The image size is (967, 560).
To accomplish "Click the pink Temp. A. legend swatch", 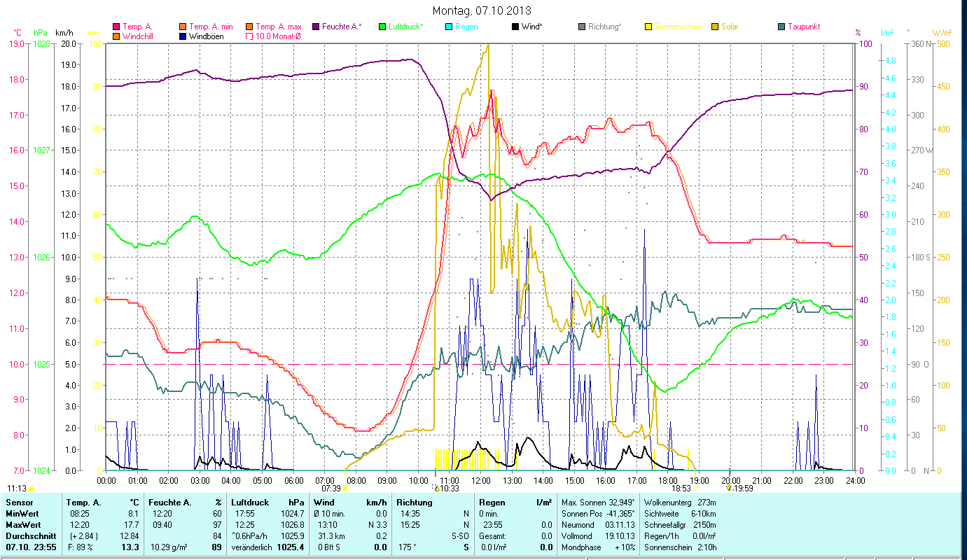I will click(116, 27).
